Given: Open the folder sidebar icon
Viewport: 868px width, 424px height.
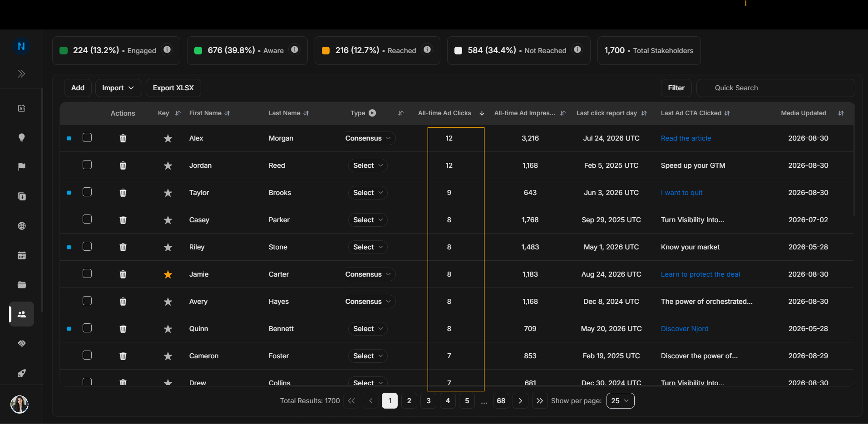Looking at the screenshot, I should point(21,285).
